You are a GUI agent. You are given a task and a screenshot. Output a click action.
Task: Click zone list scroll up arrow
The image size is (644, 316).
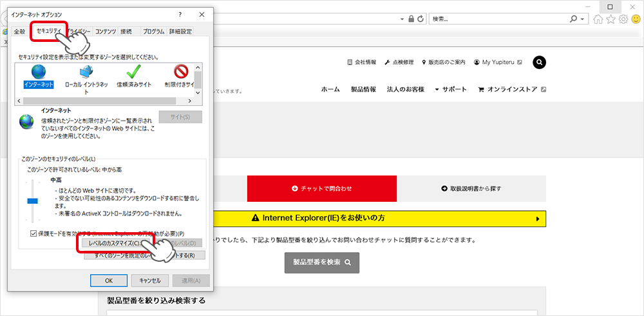click(198, 68)
